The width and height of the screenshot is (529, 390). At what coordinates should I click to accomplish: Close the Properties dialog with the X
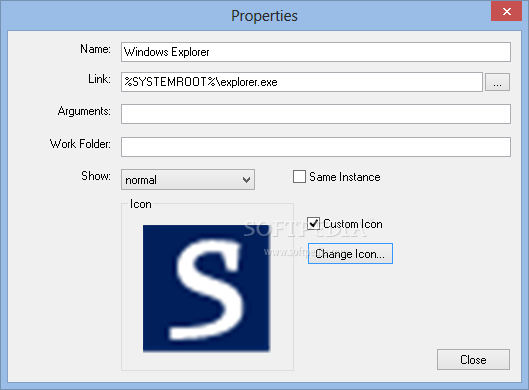[x=507, y=11]
